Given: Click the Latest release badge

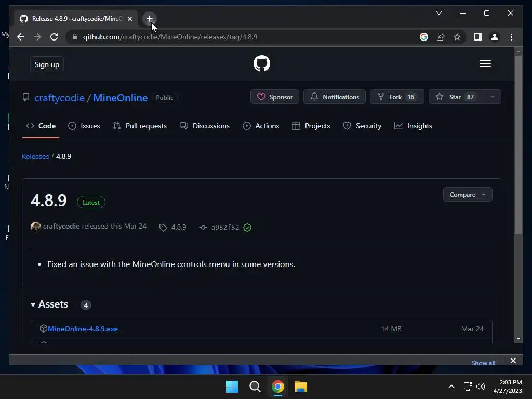Looking at the screenshot, I should [x=91, y=202].
